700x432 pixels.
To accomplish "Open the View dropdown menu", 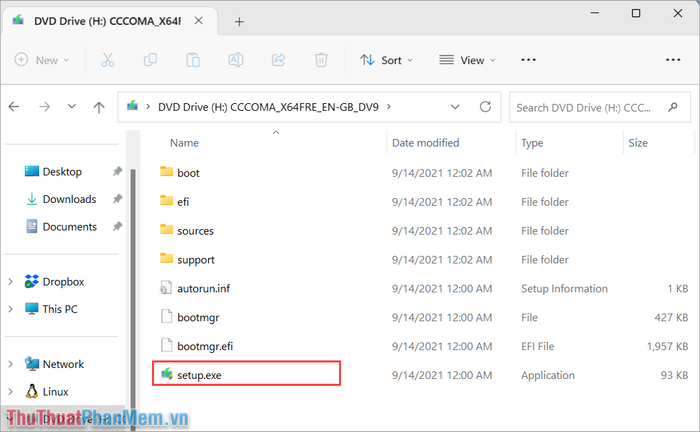I will click(467, 60).
